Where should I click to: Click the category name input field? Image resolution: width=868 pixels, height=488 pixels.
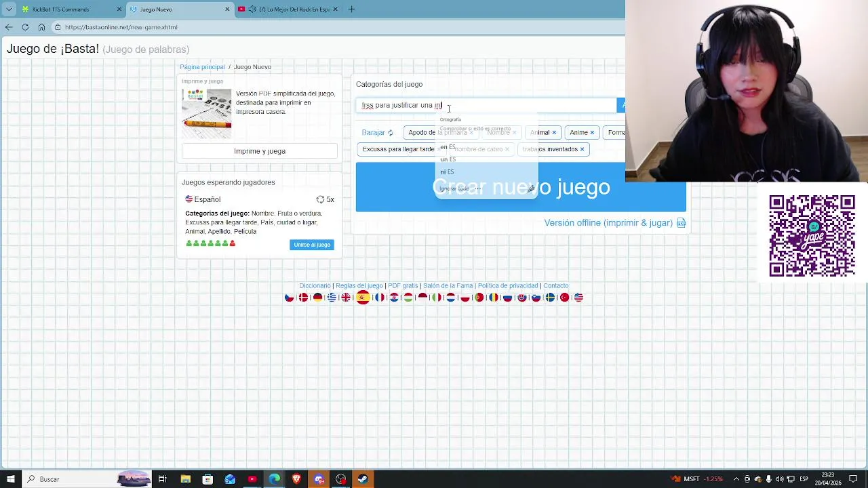[x=486, y=105]
